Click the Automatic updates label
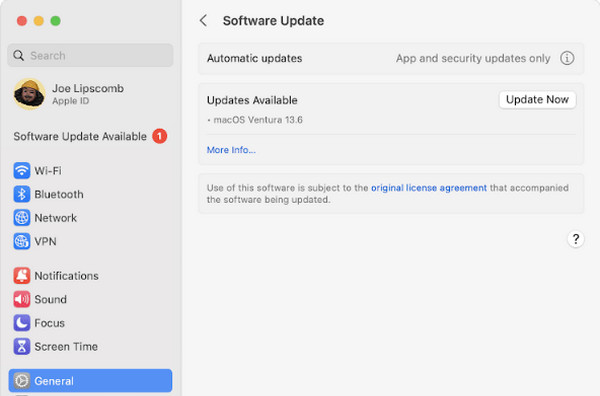The width and height of the screenshot is (600, 396). [254, 59]
